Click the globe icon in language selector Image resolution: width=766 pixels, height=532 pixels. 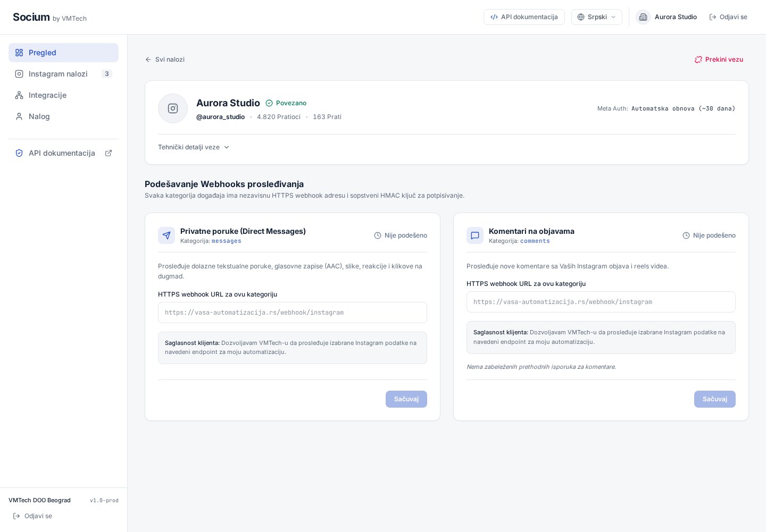click(x=581, y=17)
